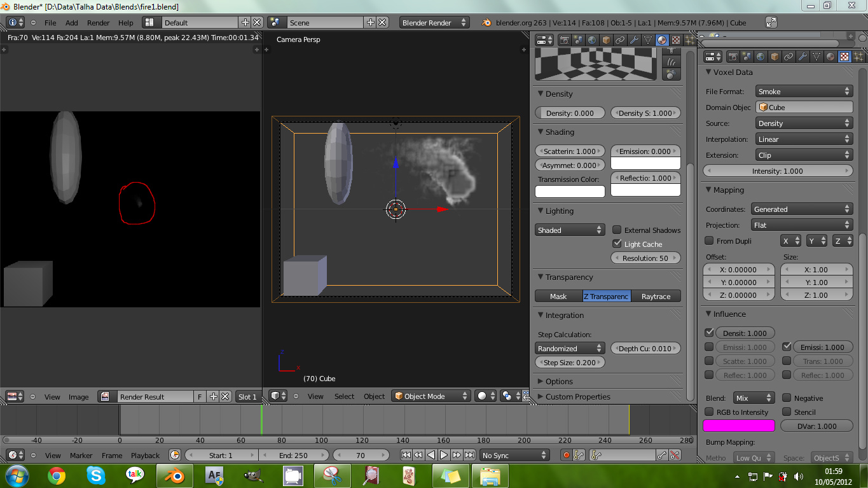Toggle the red auto-keyframe record button

[x=566, y=455]
